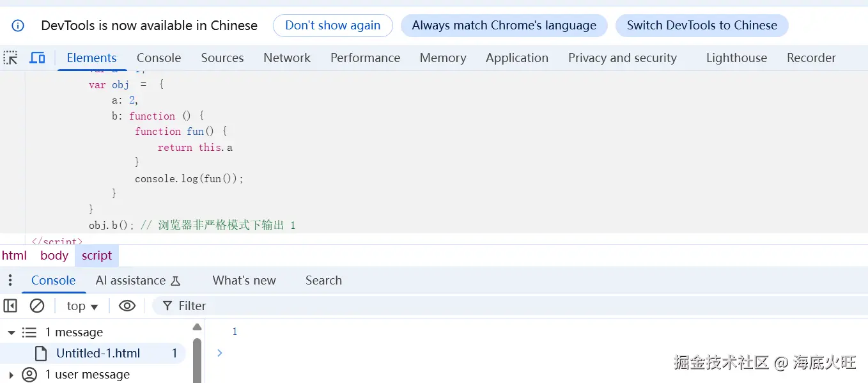The width and height of the screenshot is (868, 383).
Task: Click the list icon beside 1 message
Action: [x=29, y=332]
